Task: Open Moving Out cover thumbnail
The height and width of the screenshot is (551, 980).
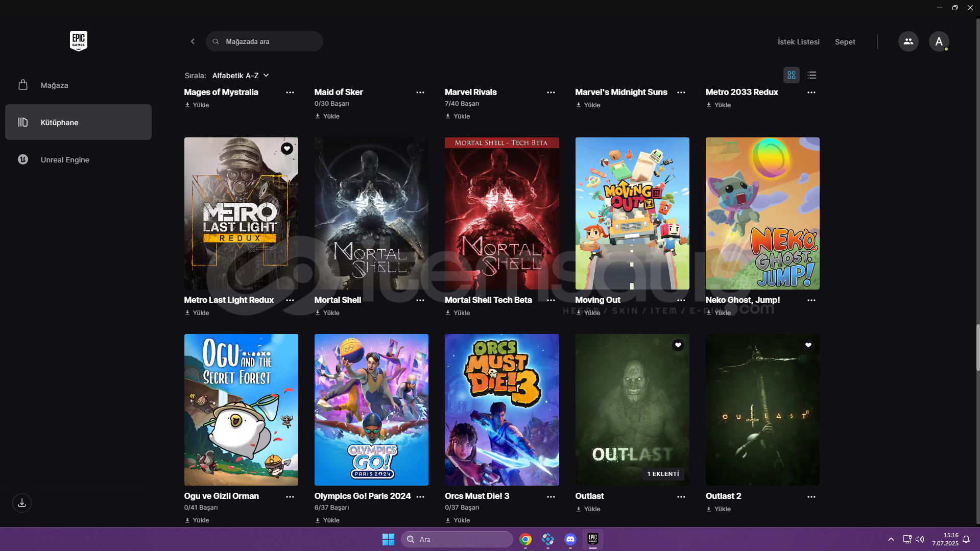Action: point(632,213)
